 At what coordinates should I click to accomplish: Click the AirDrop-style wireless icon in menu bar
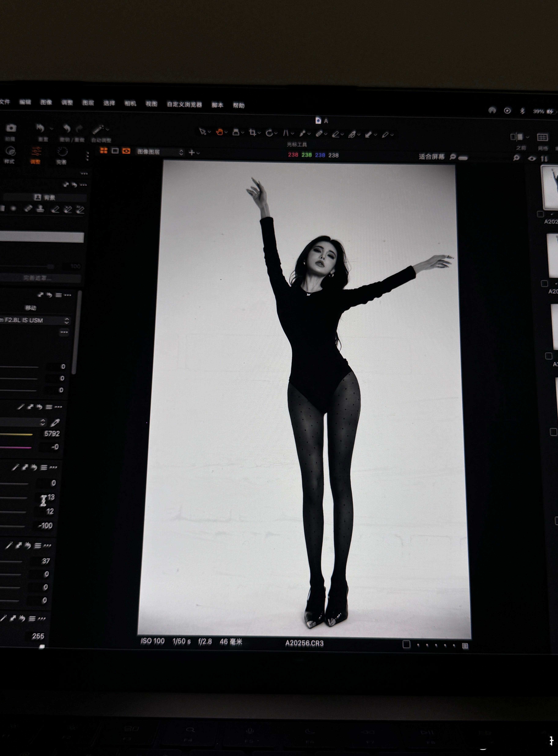coord(492,111)
